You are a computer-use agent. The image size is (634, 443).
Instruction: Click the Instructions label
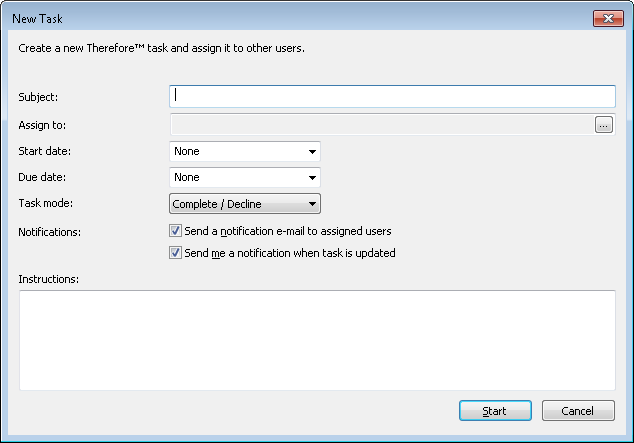coord(48,278)
